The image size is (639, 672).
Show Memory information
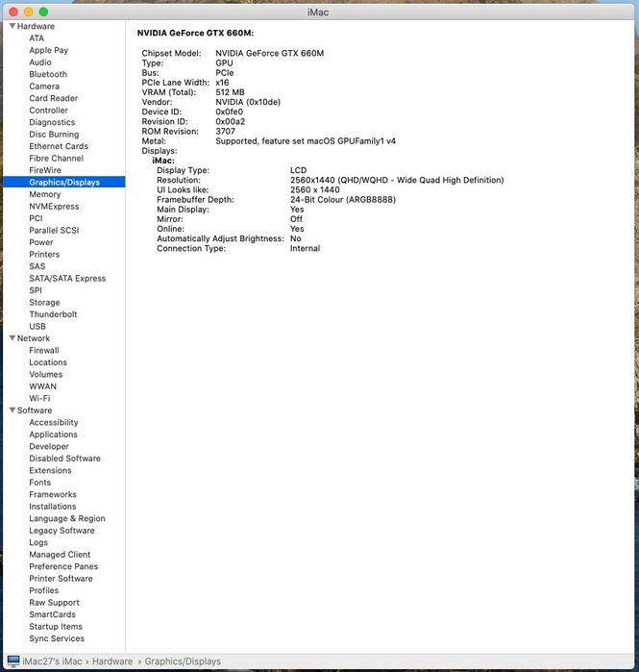tap(45, 194)
